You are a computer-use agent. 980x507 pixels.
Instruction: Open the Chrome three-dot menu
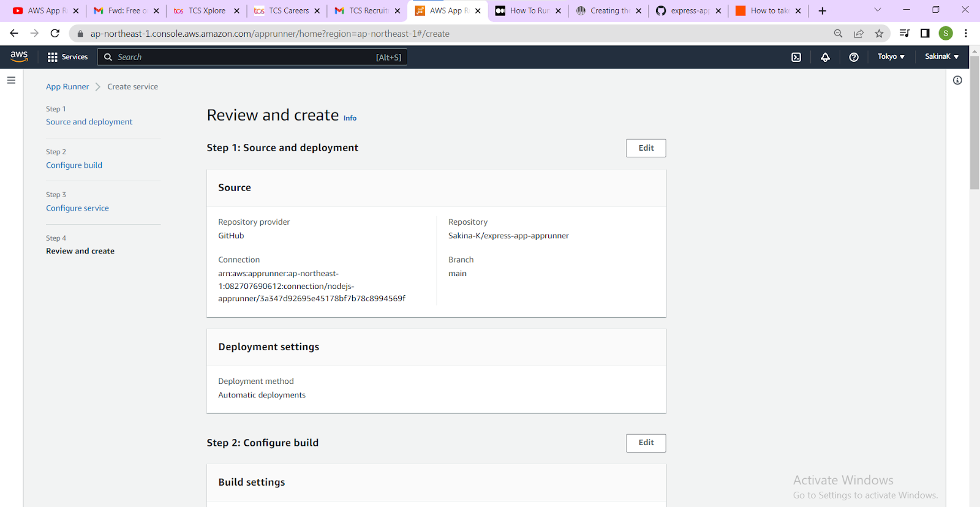[x=966, y=34]
